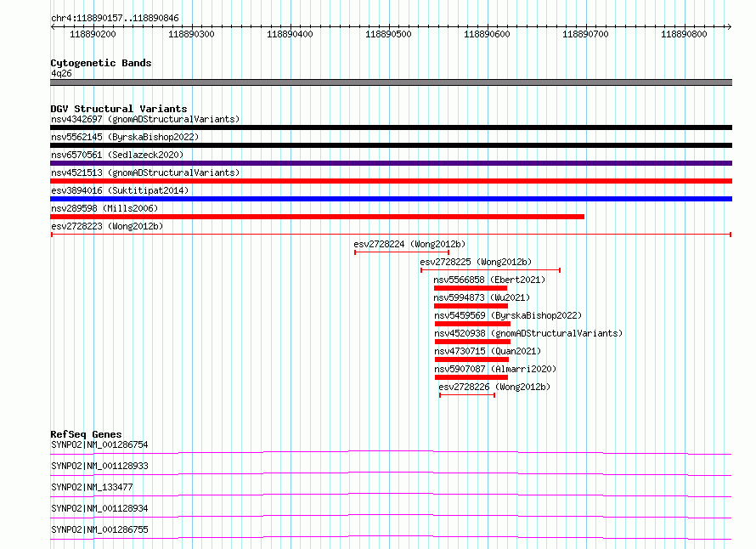
Task: Open the nsv5566858 Ebert2021 label
Action: [x=489, y=280]
